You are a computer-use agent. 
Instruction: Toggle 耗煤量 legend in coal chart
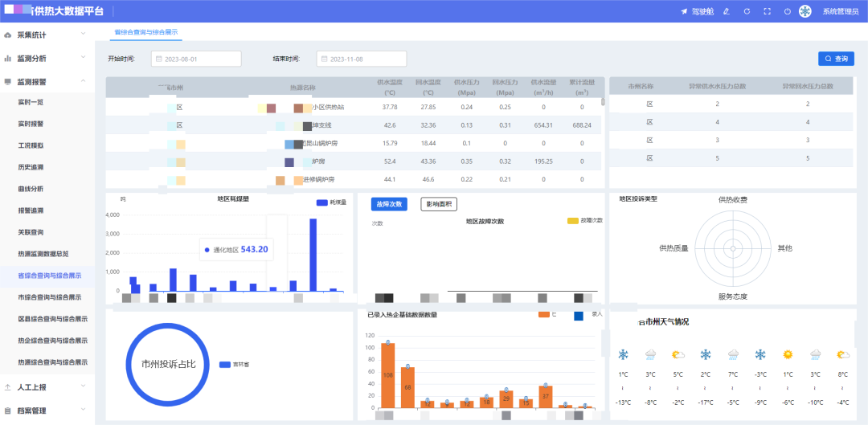point(332,203)
